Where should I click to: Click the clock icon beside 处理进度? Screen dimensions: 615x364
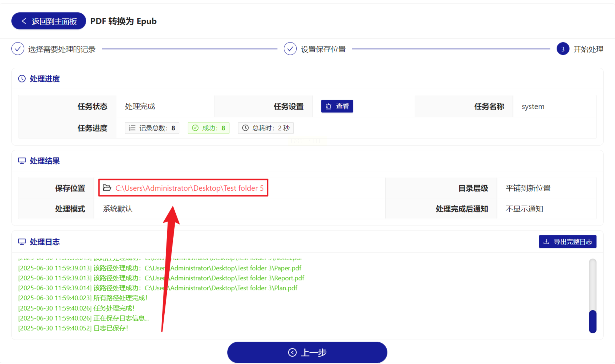point(22,79)
